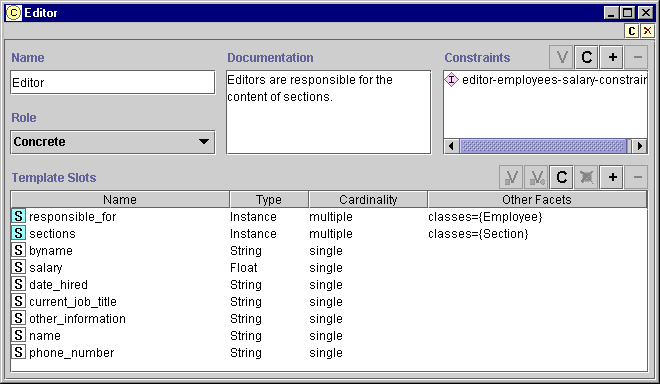Select the editor-employees-salary-constraint diamond icon
This screenshot has width=660, height=384.
point(451,80)
